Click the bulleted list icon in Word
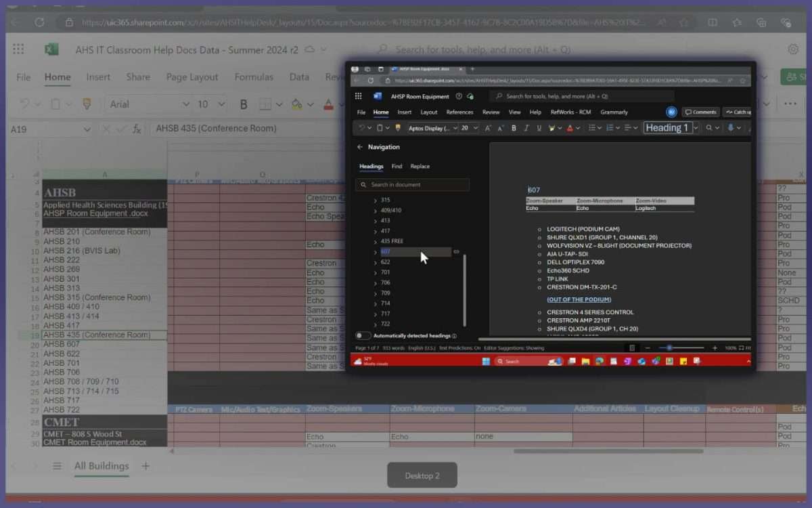This screenshot has width=812, height=508. click(592, 128)
